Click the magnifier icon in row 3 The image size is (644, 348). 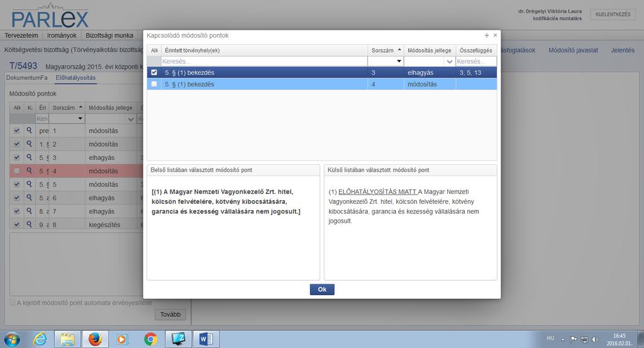click(x=29, y=157)
